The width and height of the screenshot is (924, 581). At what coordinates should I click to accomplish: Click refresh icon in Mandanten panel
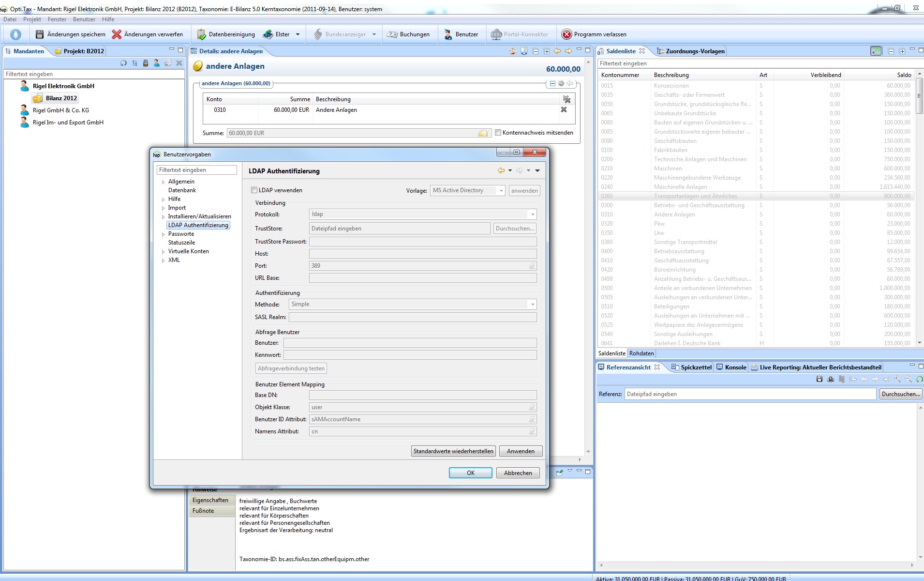click(x=123, y=63)
